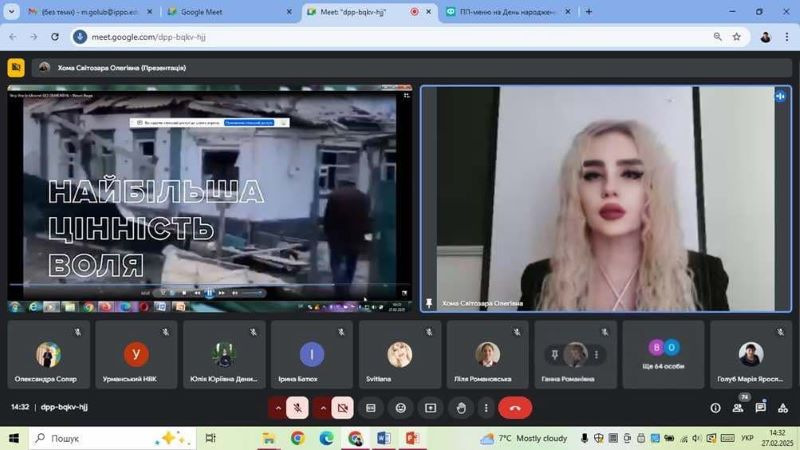The image size is (800, 450).
Task: Open the zoom magnifier in address bar
Action: 717,37
